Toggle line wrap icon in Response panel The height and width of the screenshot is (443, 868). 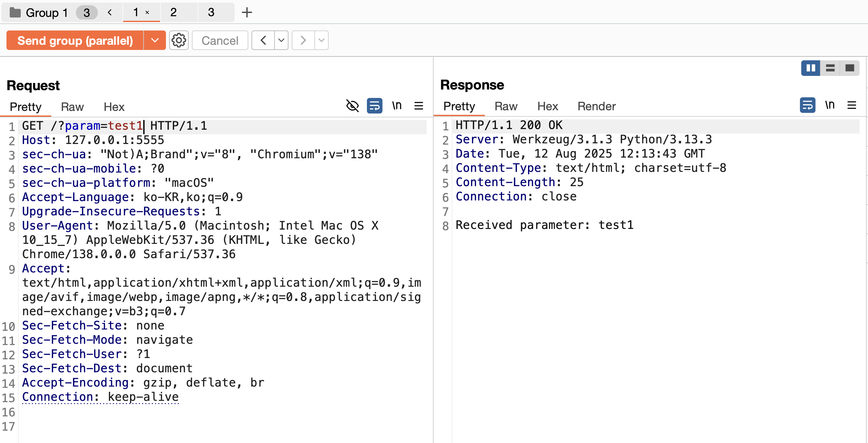click(807, 105)
